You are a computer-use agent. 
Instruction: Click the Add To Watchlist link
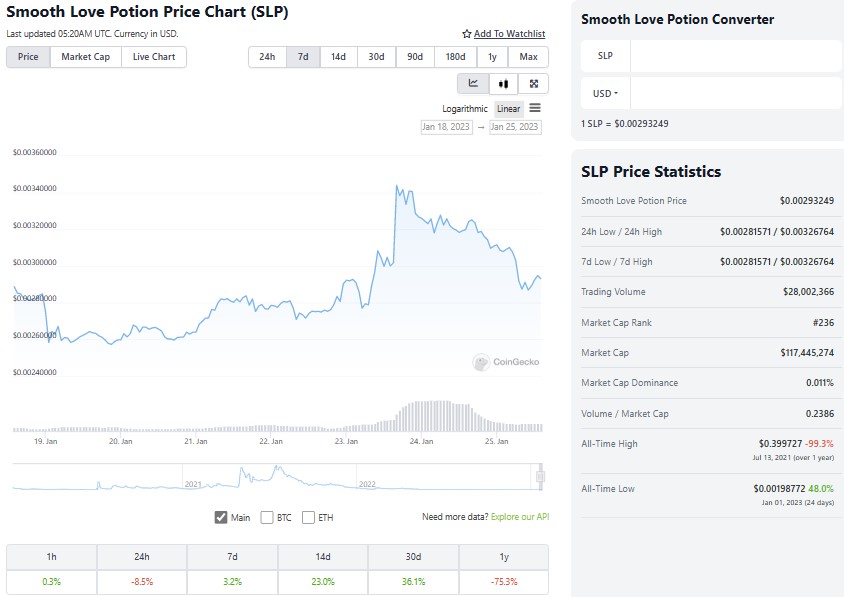click(509, 34)
